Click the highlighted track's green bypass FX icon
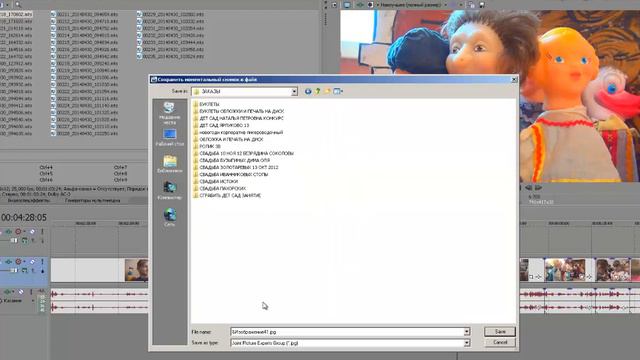 click(8, 262)
